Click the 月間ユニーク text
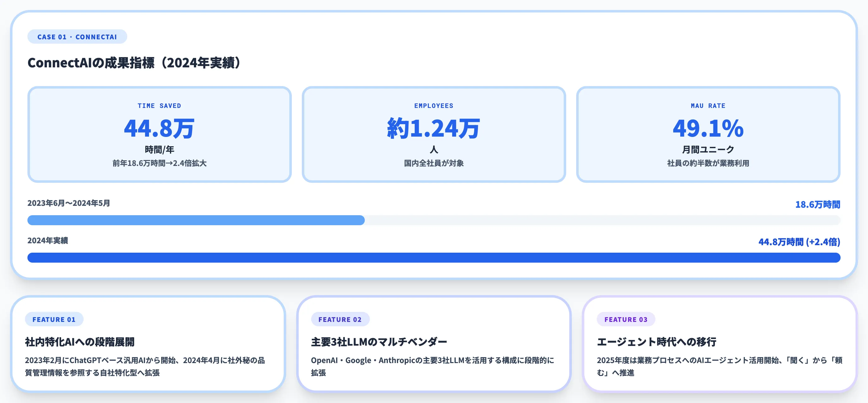 coord(708,149)
